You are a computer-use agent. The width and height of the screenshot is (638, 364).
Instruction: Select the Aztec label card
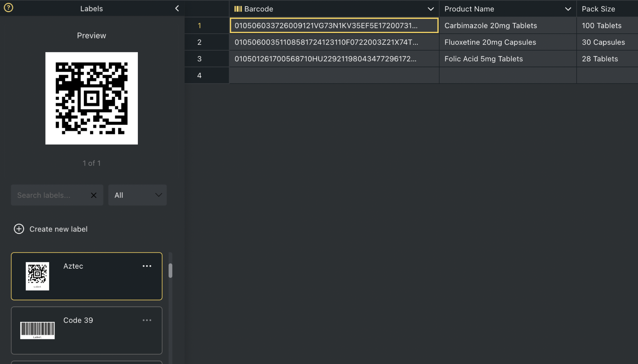coord(87,276)
